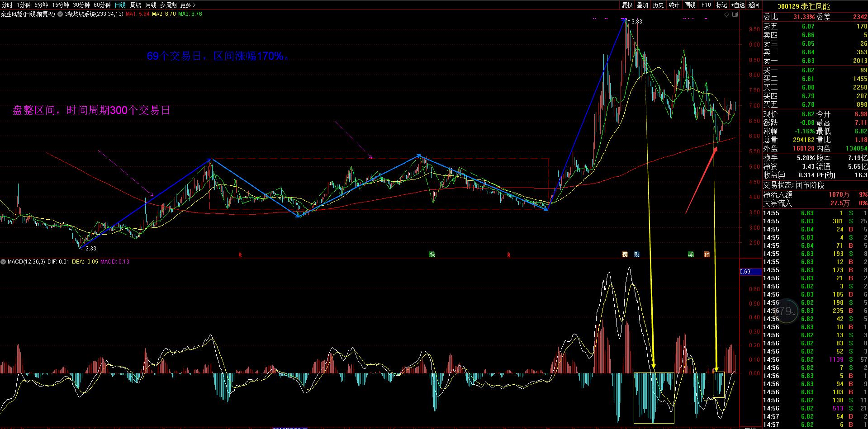The height and width of the screenshot is (429, 868).
Task: Click the MA3: 6.76 value label
Action: click(x=190, y=14)
